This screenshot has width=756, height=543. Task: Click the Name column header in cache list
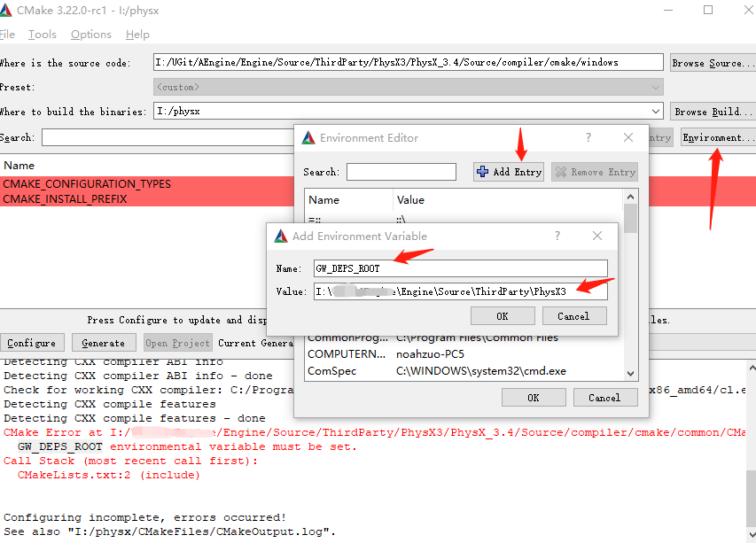point(19,166)
